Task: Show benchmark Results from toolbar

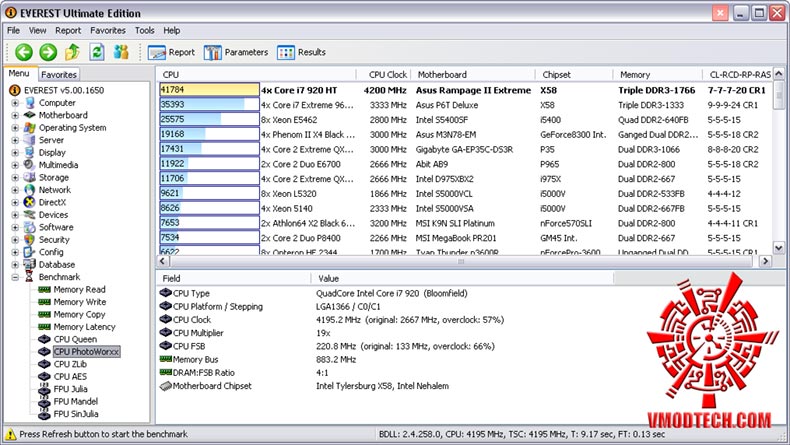Action: [x=301, y=52]
